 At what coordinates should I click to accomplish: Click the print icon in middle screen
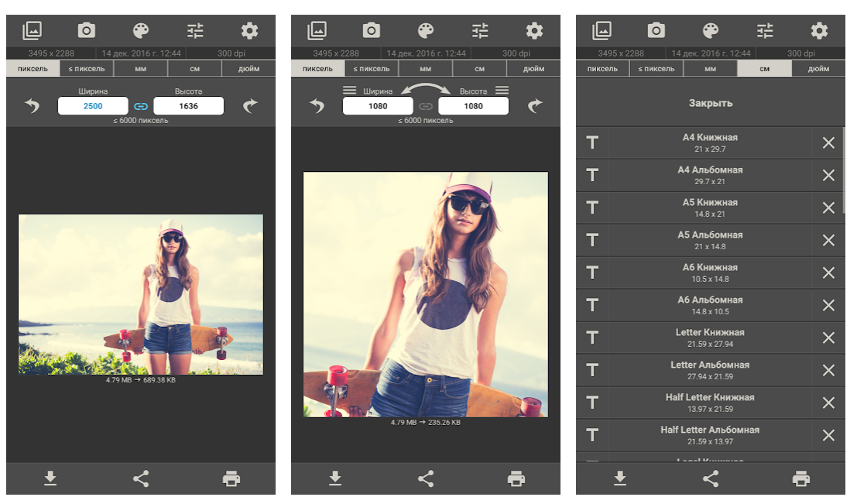tap(516, 479)
